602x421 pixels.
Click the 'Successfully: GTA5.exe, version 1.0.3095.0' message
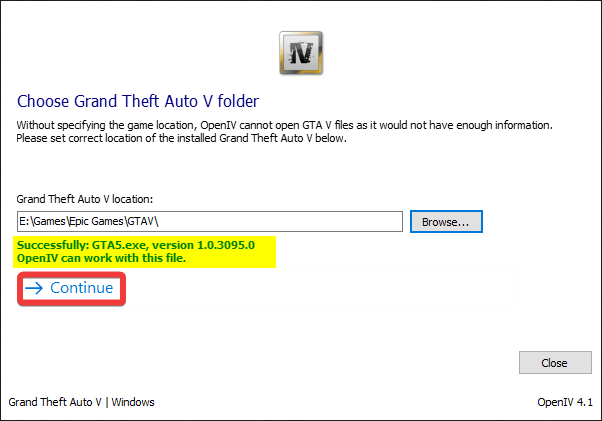(136, 245)
